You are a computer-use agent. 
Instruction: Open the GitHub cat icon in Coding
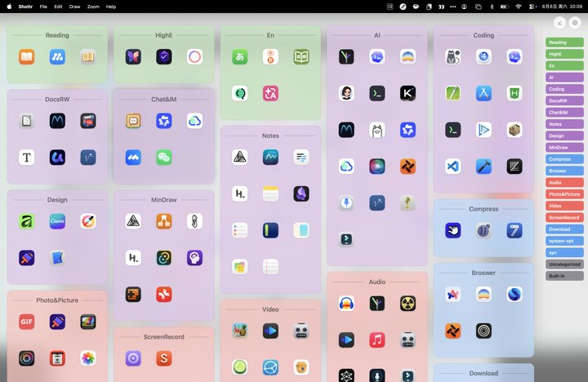point(453,57)
